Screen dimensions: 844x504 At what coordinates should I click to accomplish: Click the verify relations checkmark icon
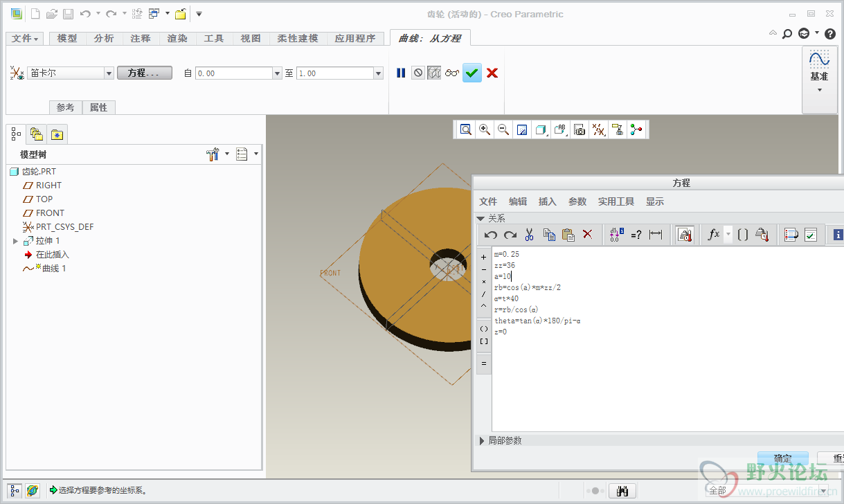coord(811,235)
